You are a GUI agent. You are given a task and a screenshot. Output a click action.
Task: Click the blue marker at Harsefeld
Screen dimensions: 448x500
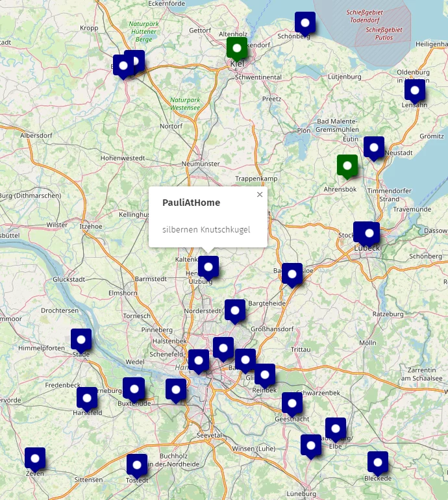tap(87, 397)
